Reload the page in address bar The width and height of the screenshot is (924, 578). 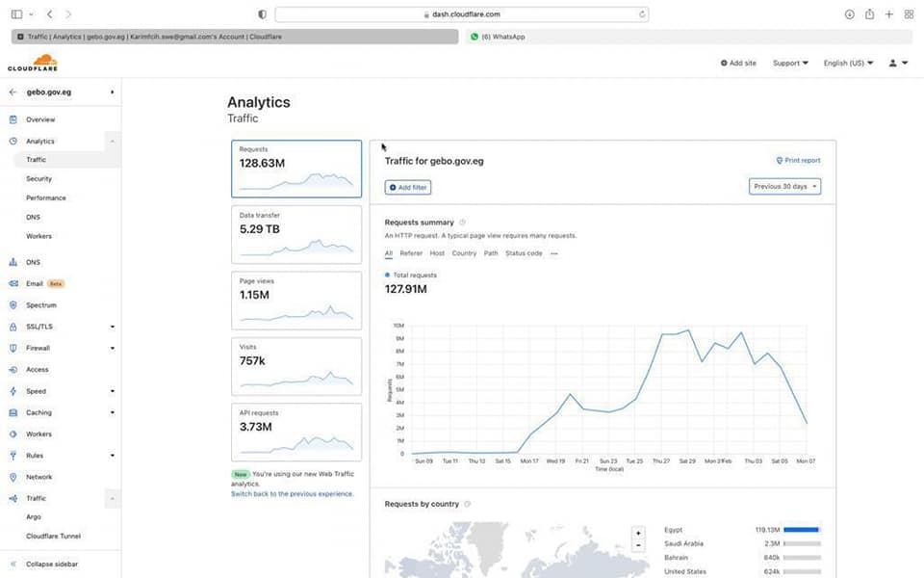point(642,14)
